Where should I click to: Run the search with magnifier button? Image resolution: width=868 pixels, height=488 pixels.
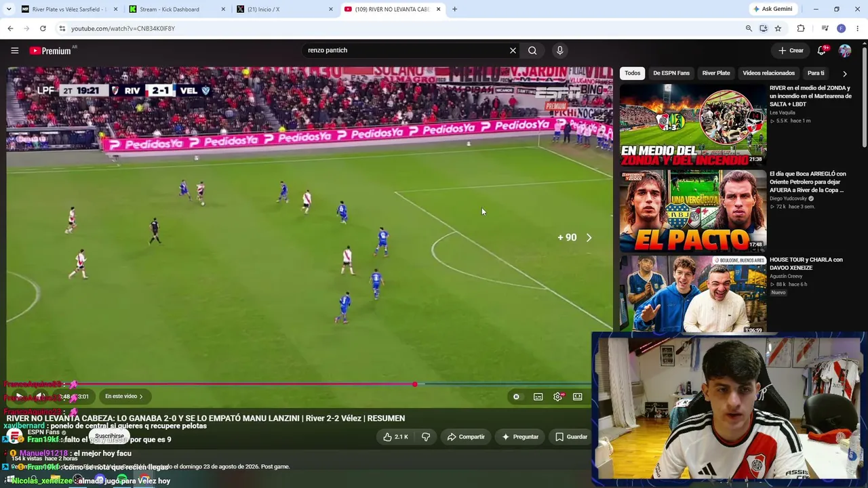pos(532,50)
